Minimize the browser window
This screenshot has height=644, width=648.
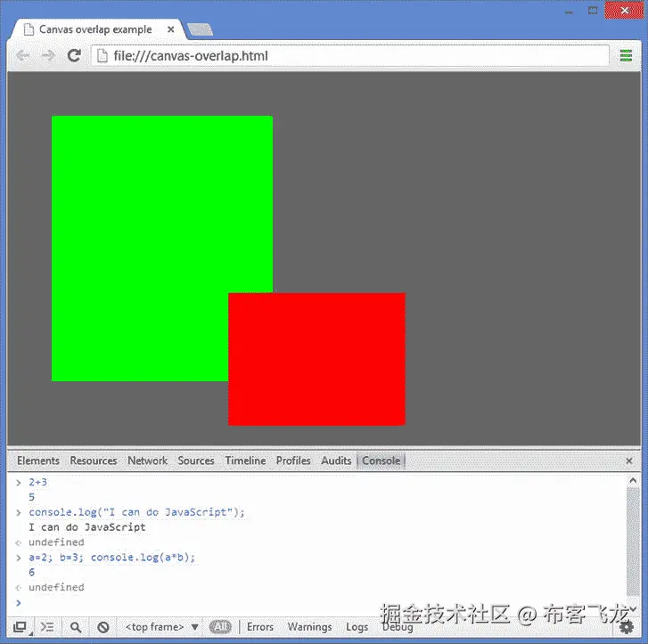point(569,12)
